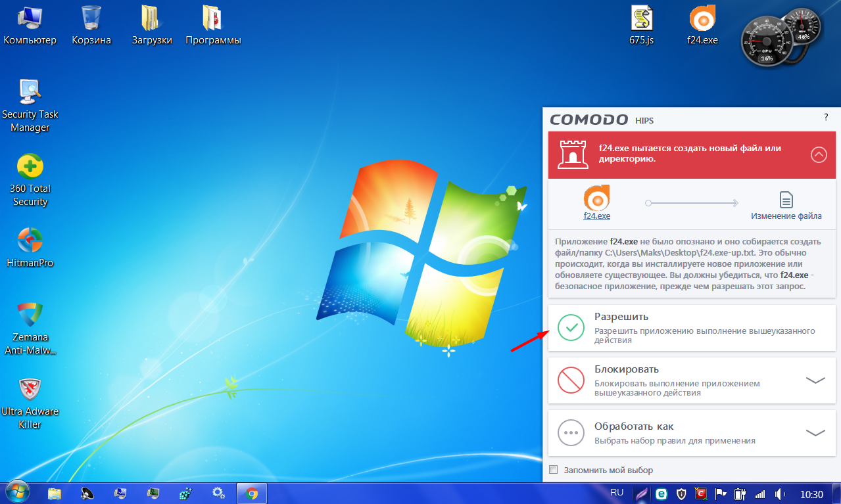Open Action Center flag tray icon
Screen dimensions: 841x504
tap(721, 494)
